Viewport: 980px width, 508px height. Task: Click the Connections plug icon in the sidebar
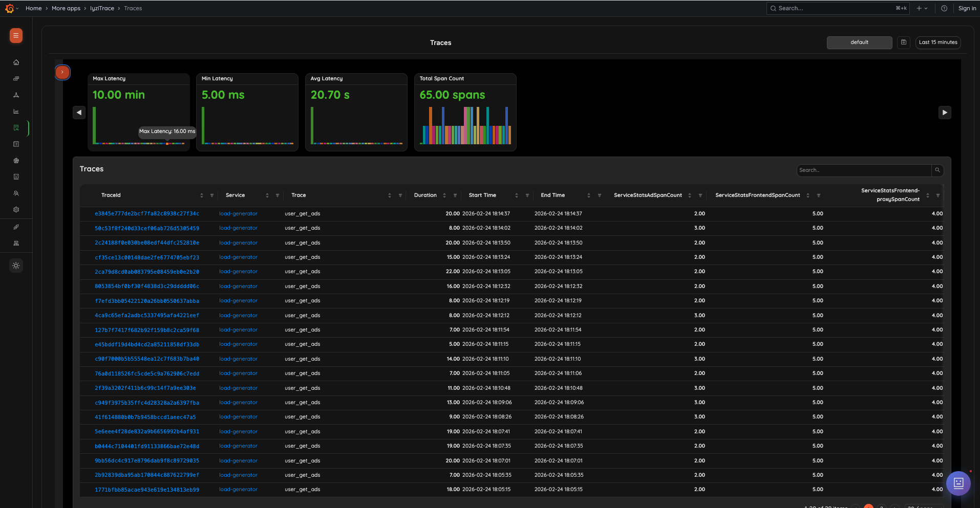16,227
